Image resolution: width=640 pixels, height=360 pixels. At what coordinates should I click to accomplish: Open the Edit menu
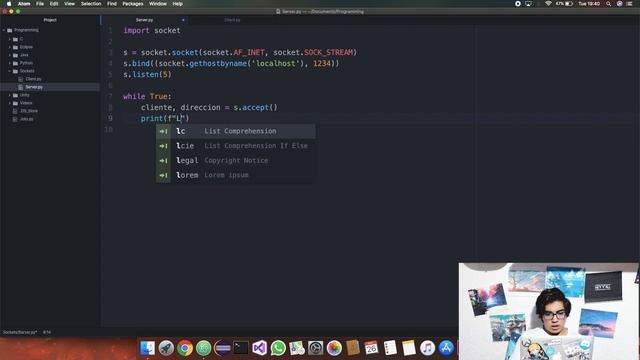pyautogui.click(x=54, y=4)
